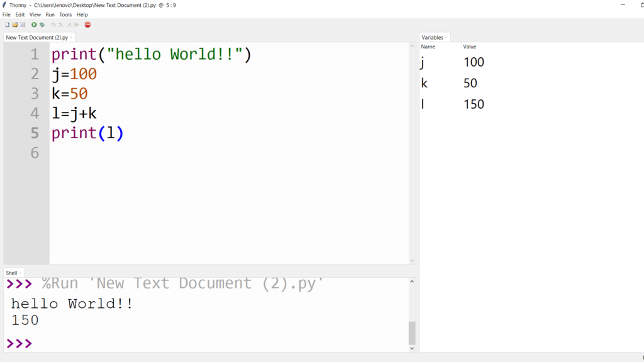Place cursor on the print(l) line
The height and width of the screenshot is (362, 644).
point(87,133)
